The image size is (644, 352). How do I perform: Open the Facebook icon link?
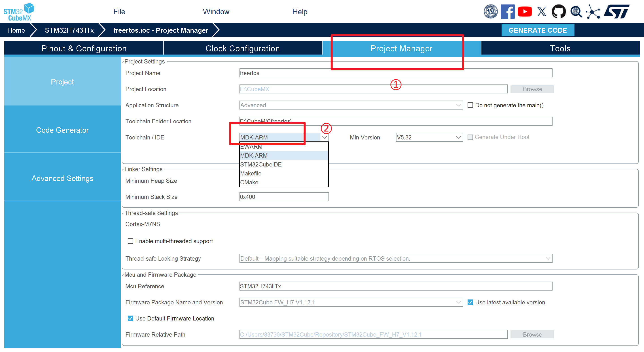click(508, 11)
